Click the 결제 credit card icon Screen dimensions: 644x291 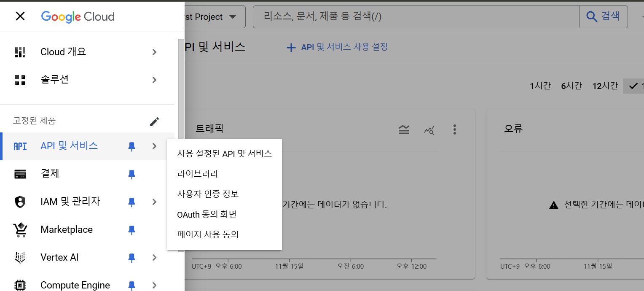pos(20,174)
